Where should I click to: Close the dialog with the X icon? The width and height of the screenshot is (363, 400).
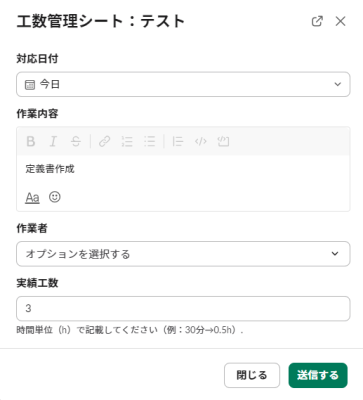pyautogui.click(x=340, y=21)
